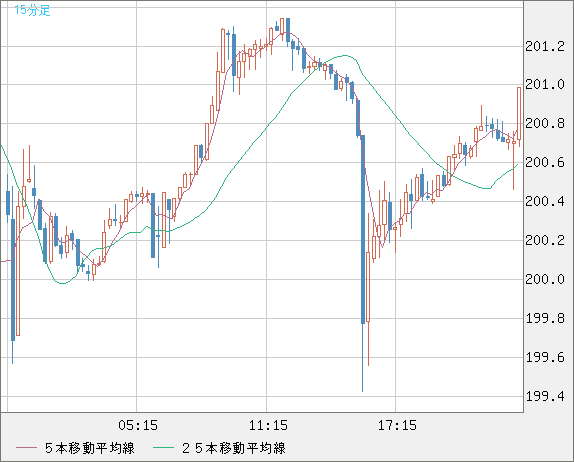Click the purple line sample for 5本移動平均線
This screenshot has height=462, width=574.
click(x=26, y=448)
